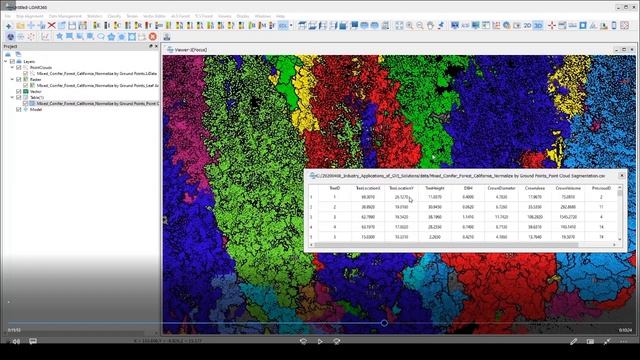Click the phone-shaped icon near toolbar end
Viewport: 640px width, 360px height.
click(614, 26)
